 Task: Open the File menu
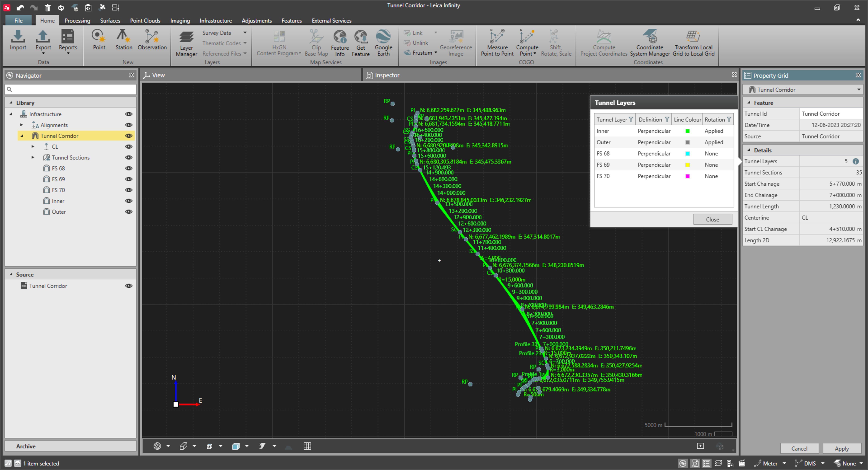click(x=19, y=21)
